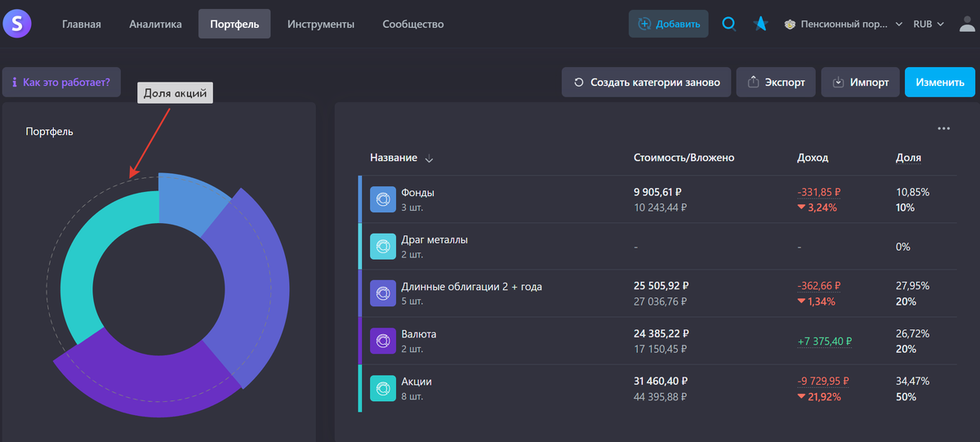The width and height of the screenshot is (980, 442).
Task: Click user avatar in top right
Action: [x=969, y=24]
